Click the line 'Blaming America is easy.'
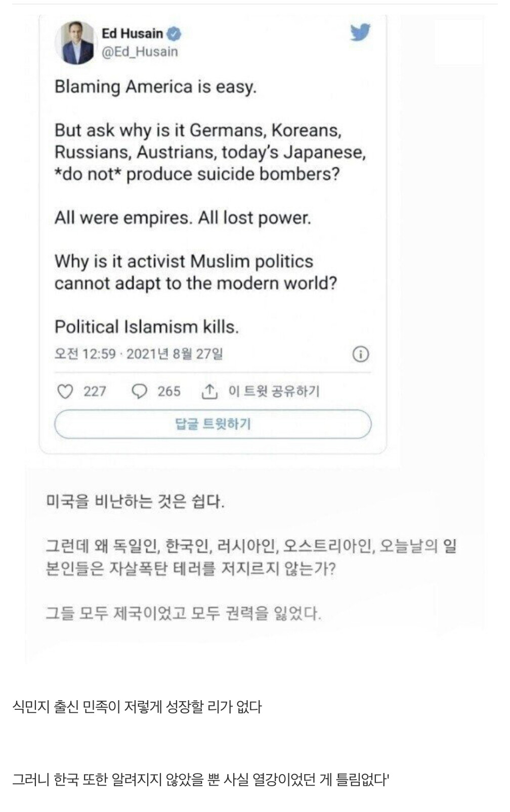 [x=155, y=87]
